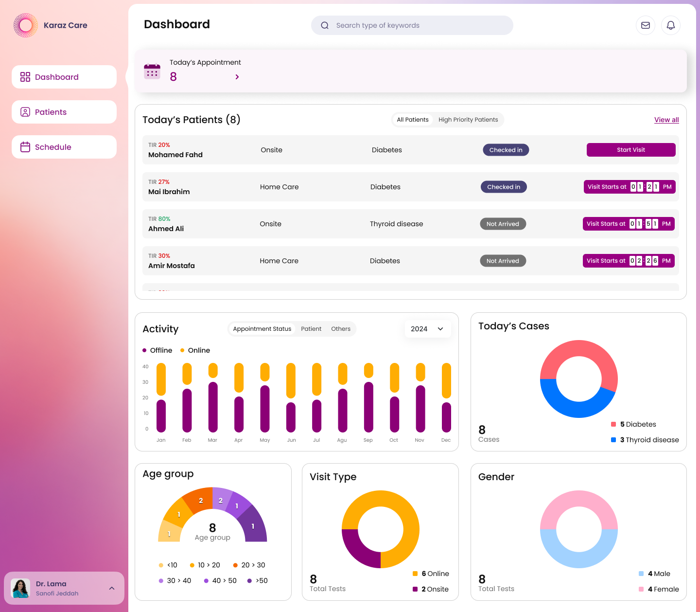Click Mohamed Fahd's Checked in status
Viewport: 700px width, 612px height.
tap(506, 150)
